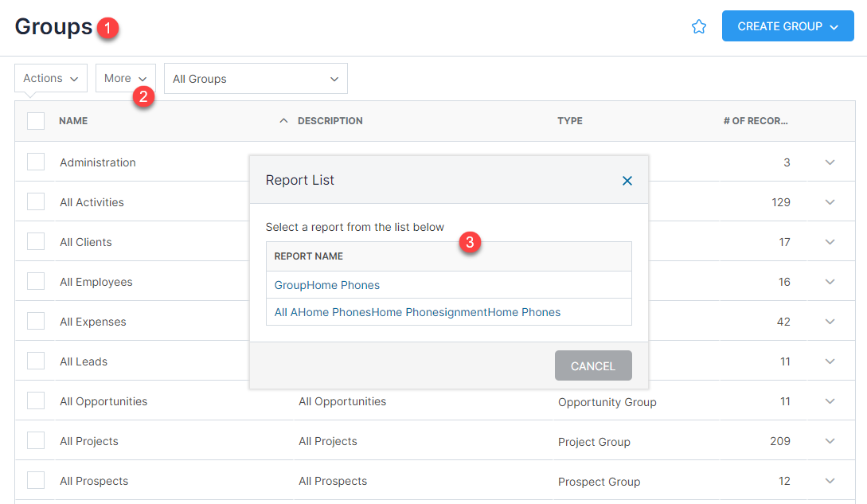Expand the All Projects row chevron
This screenshot has height=504, width=867.
(x=830, y=440)
